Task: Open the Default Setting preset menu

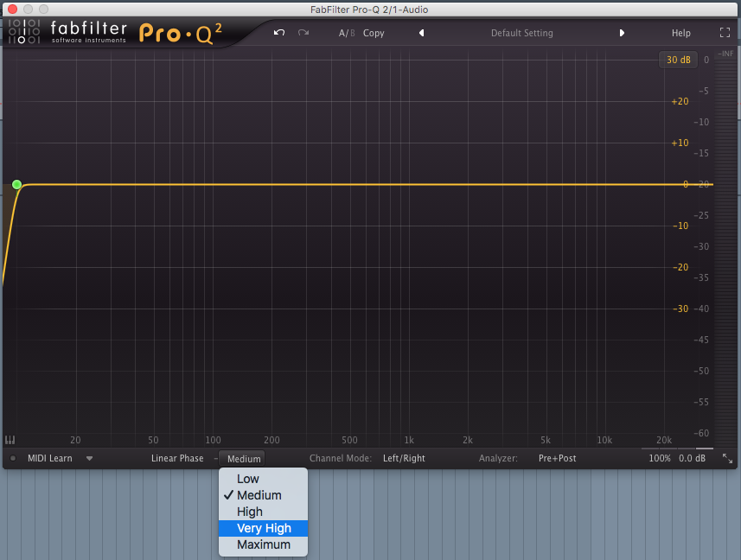Action: click(521, 33)
